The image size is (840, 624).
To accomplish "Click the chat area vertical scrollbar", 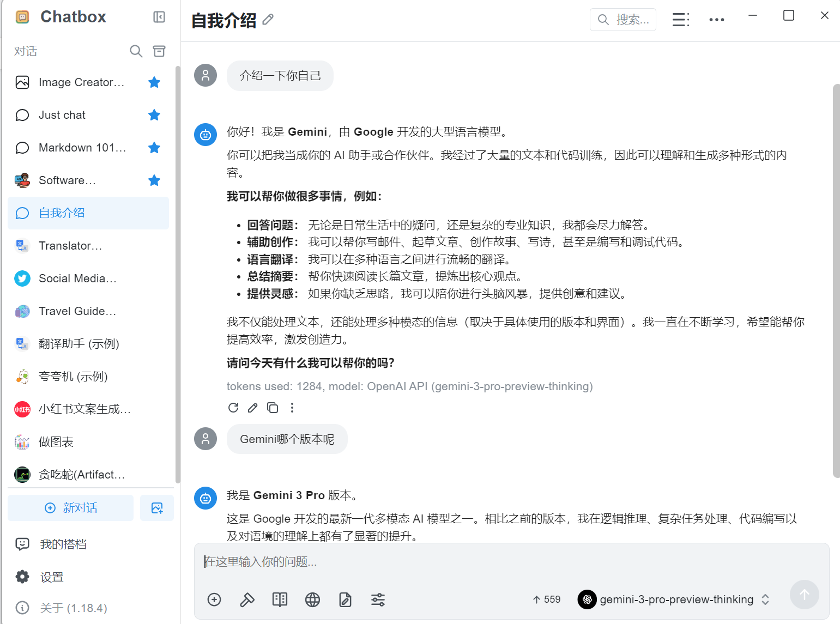I will pos(836,281).
